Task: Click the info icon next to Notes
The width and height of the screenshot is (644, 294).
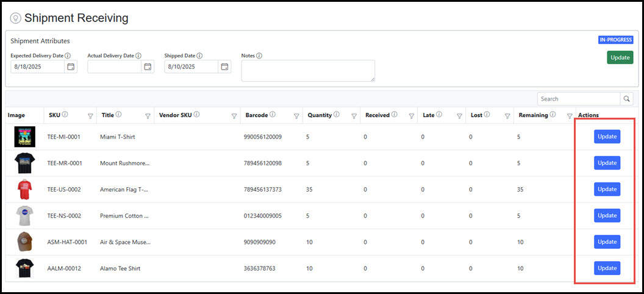Action: point(259,56)
